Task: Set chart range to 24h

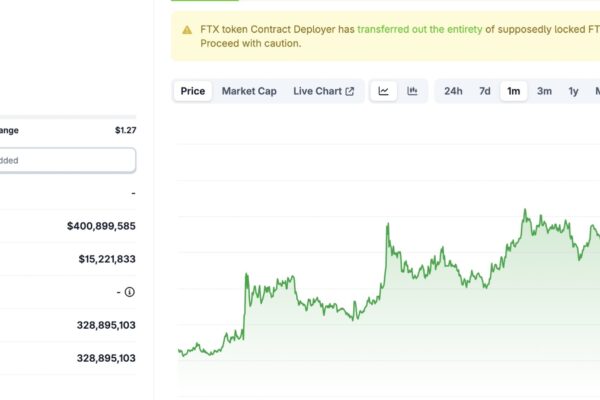Action: pyautogui.click(x=453, y=91)
